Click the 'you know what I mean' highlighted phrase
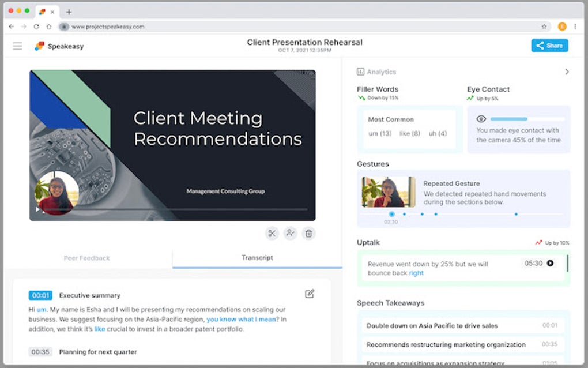Image resolution: width=588 pixels, height=368 pixels. pos(241,319)
